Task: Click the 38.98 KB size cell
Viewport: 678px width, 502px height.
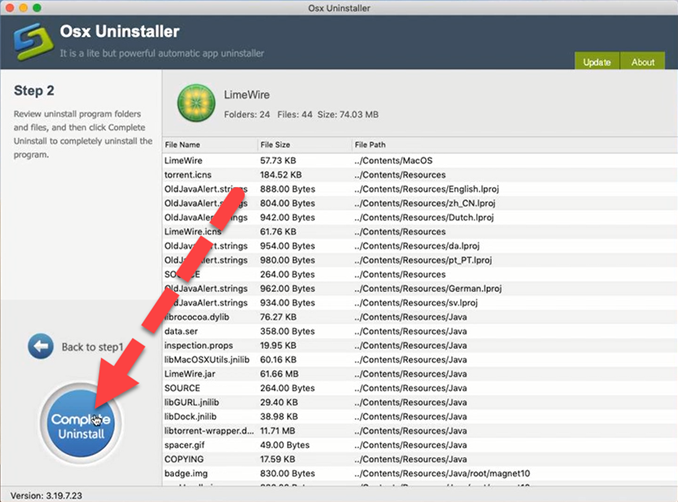Action: tap(279, 417)
